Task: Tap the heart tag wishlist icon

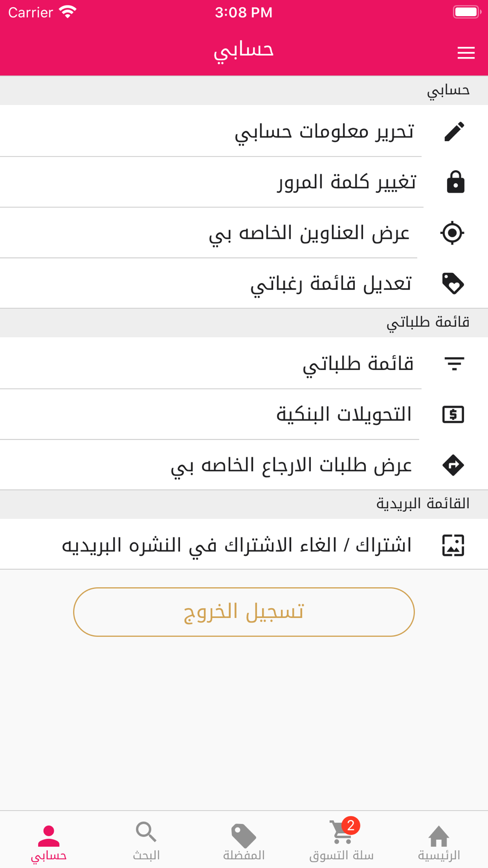Action: [x=453, y=284]
